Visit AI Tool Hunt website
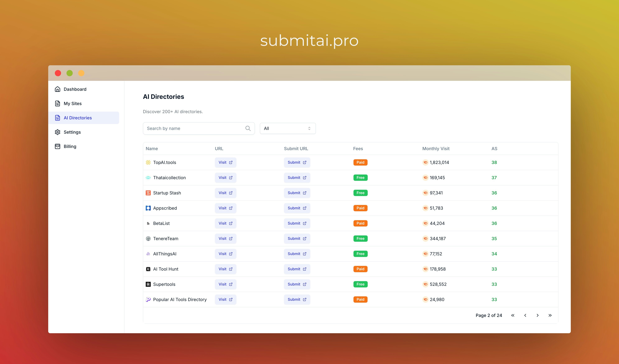Screen dimensions: 619x364 click(226, 269)
